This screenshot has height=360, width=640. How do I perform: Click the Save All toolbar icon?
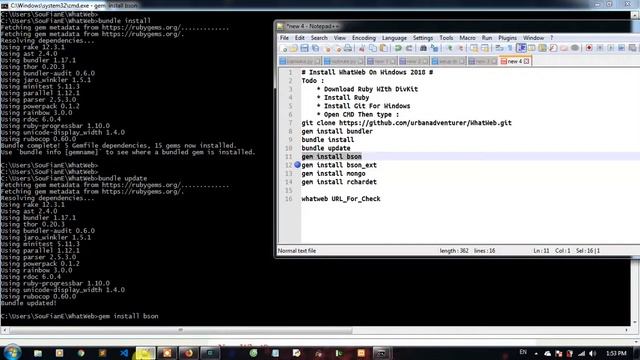(316, 49)
